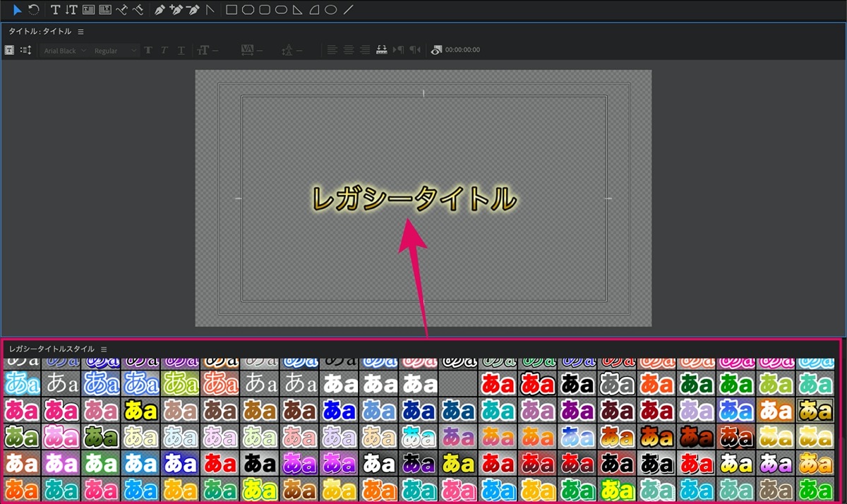Select the Arc tool

pyautogui.click(x=314, y=10)
